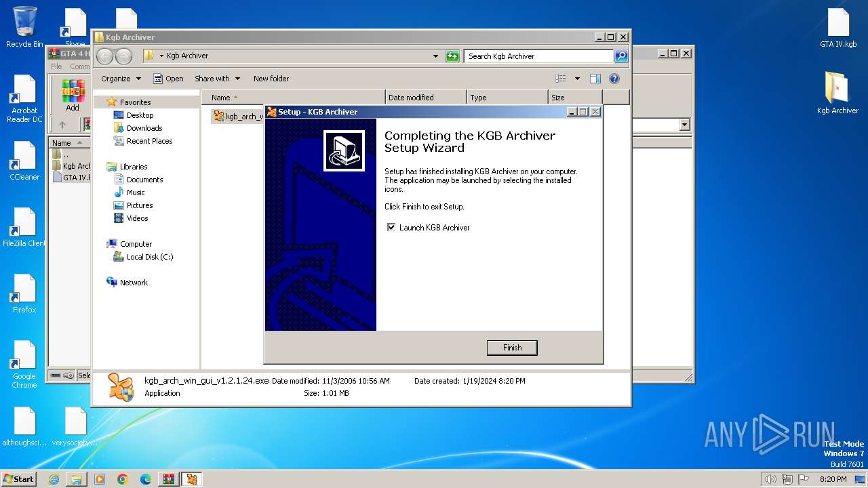The image size is (868, 488).
Task: Select the Kgb Archiver desktop folder
Action: click(x=837, y=94)
